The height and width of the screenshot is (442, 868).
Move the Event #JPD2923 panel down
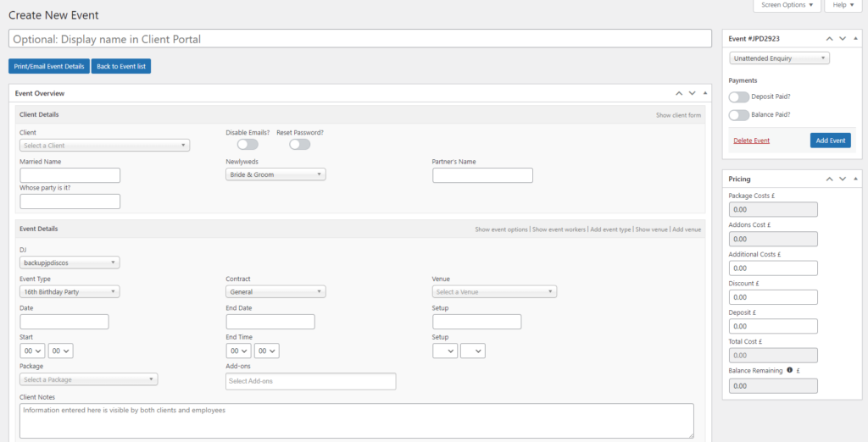tap(842, 38)
